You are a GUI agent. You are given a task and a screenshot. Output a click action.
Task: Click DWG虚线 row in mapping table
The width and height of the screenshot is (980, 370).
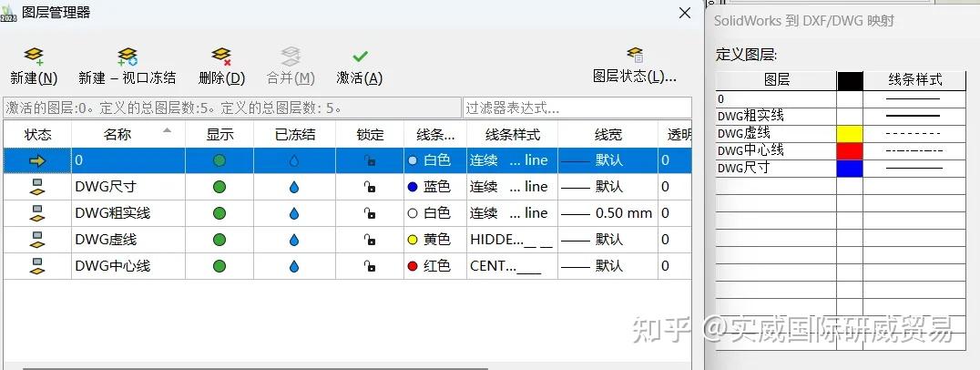point(841,134)
